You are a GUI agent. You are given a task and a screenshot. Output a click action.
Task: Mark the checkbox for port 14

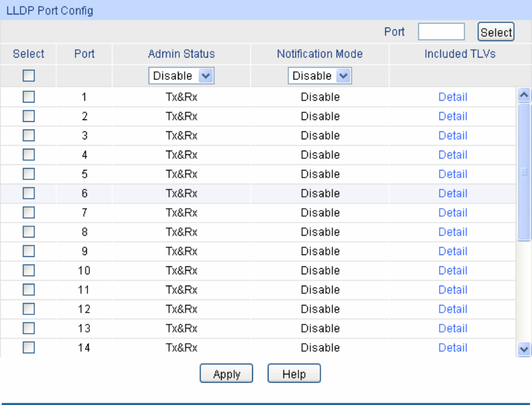28,347
